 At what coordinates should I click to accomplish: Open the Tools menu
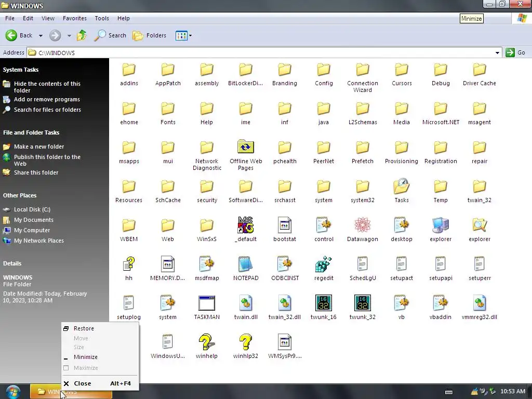click(102, 18)
